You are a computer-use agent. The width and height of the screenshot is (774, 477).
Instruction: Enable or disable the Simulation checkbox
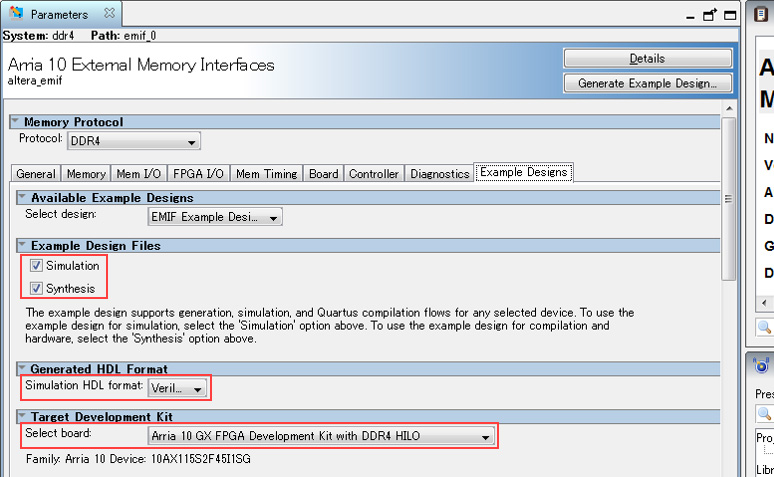coord(36,266)
